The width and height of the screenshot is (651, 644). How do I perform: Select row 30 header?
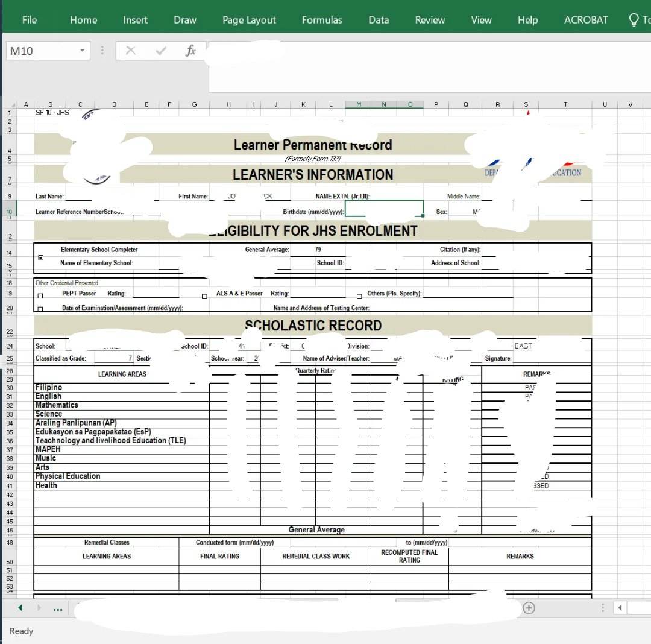point(9,388)
